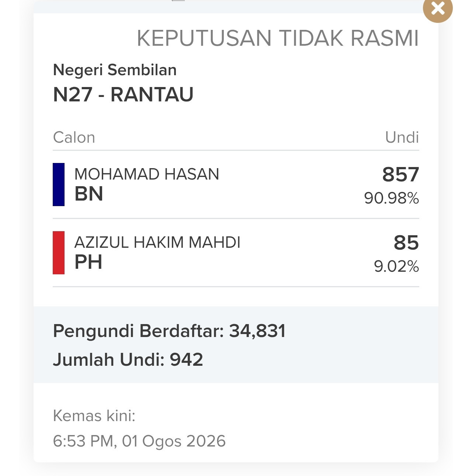
Task: Click the BN party label
Action: click(x=89, y=194)
